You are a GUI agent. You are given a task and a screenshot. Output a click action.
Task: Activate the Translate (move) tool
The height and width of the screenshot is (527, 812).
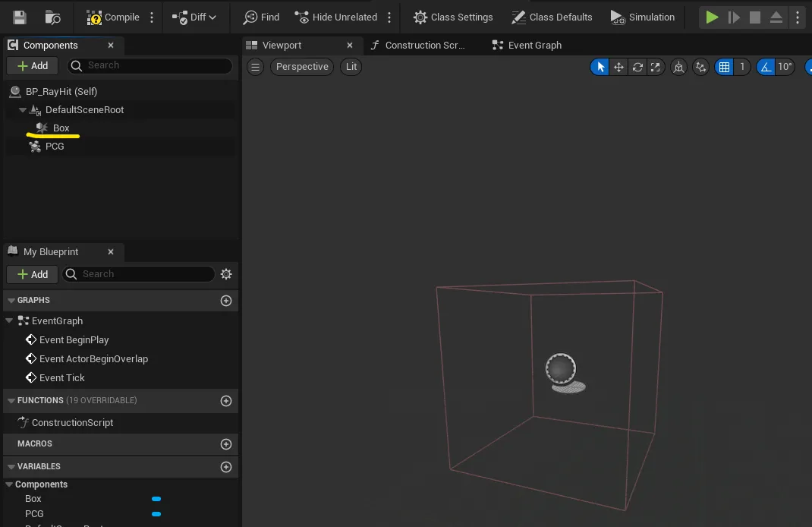pos(618,67)
